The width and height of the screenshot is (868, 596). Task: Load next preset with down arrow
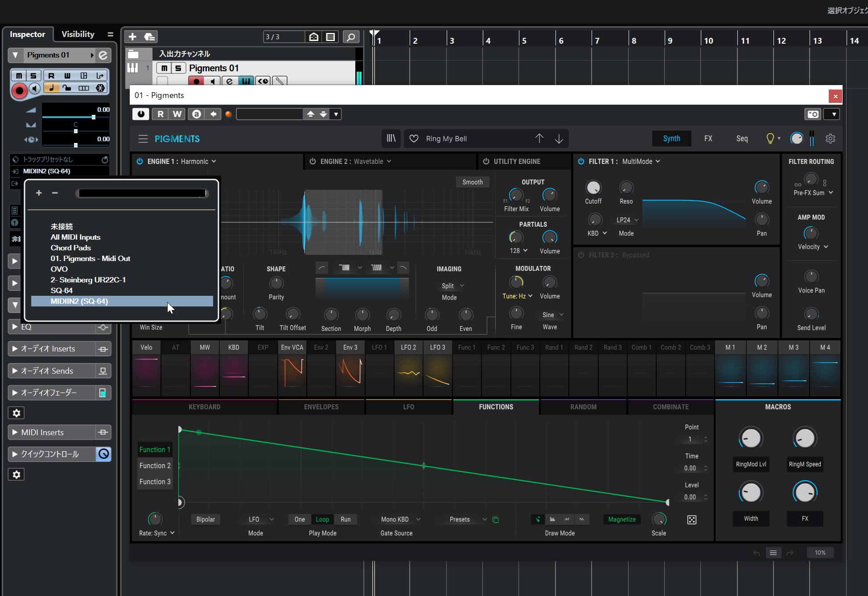click(559, 139)
